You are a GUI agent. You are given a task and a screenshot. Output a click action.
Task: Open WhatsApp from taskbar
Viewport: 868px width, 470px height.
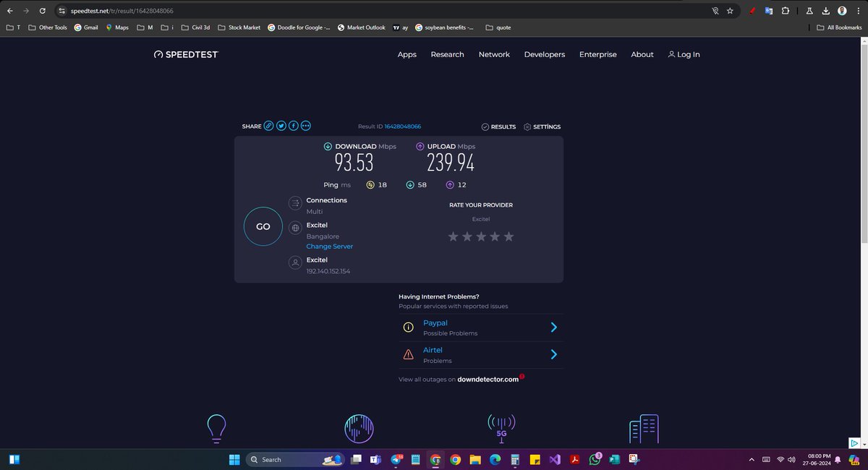click(595, 459)
